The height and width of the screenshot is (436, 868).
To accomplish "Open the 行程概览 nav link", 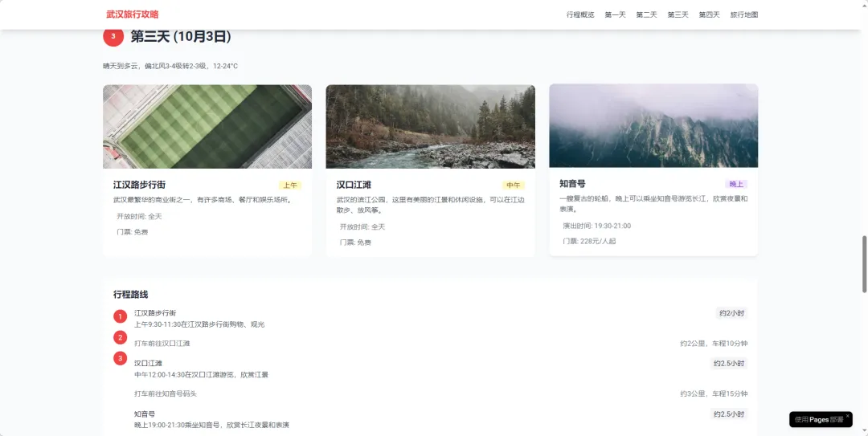I will click(x=580, y=15).
